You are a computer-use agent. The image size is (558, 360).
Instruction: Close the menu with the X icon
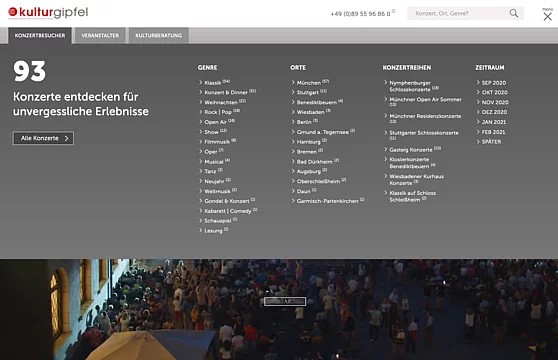[548, 16]
